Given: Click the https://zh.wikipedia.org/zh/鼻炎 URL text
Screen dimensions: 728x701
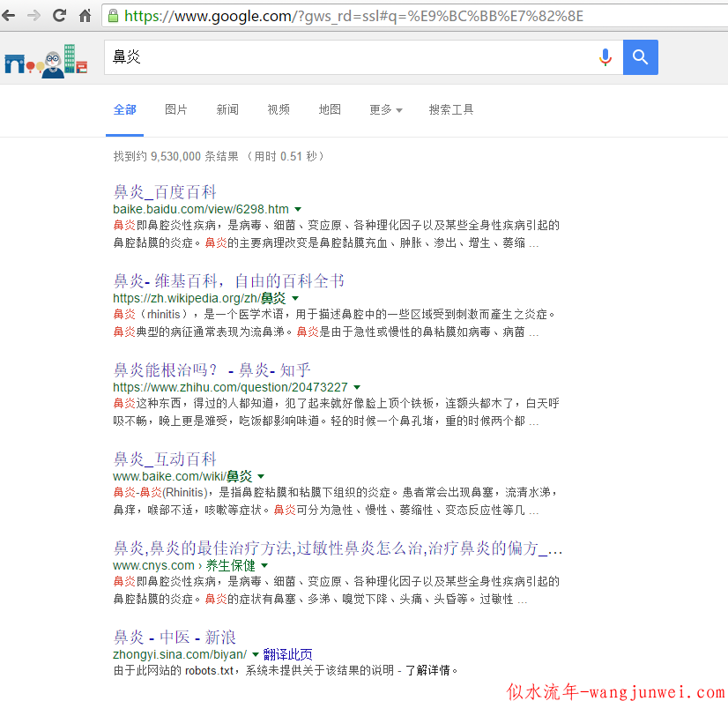Looking at the screenshot, I should (200, 298).
